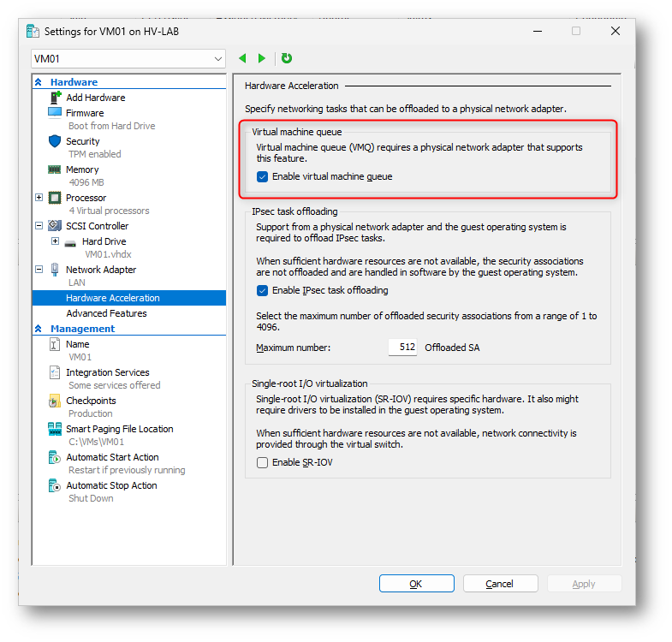The image size is (672, 642).
Task: Open the Firmware settings item
Action: coord(85,113)
